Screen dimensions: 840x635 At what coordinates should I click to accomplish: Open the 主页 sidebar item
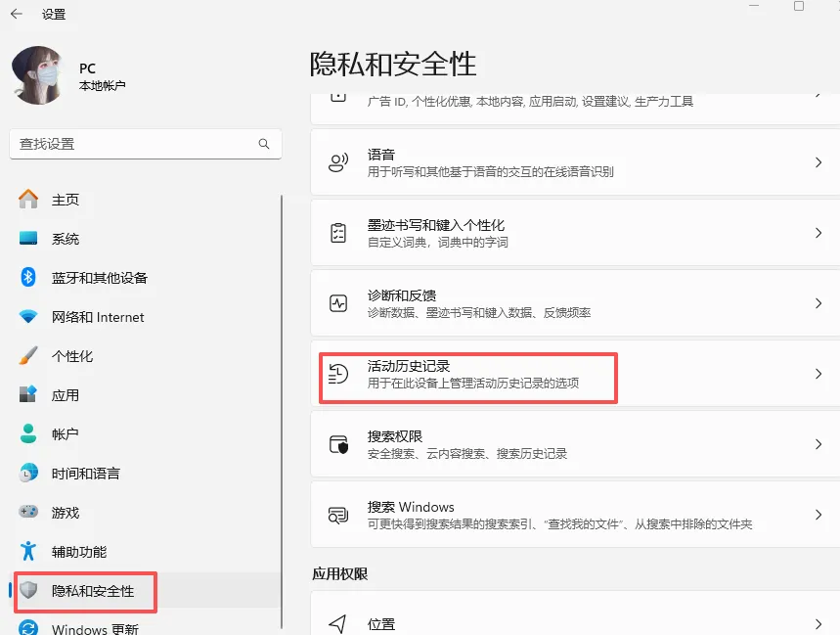click(x=146, y=200)
